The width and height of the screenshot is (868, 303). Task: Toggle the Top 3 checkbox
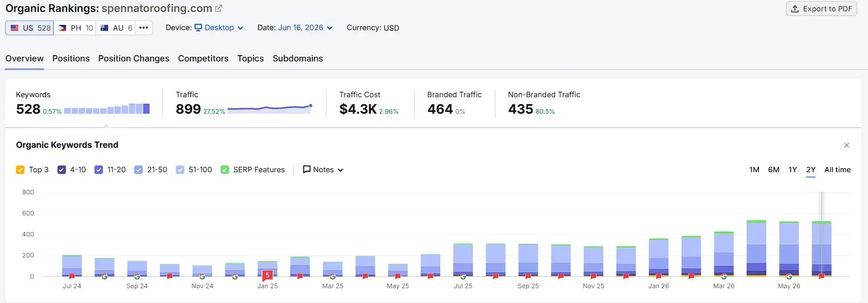(x=20, y=169)
